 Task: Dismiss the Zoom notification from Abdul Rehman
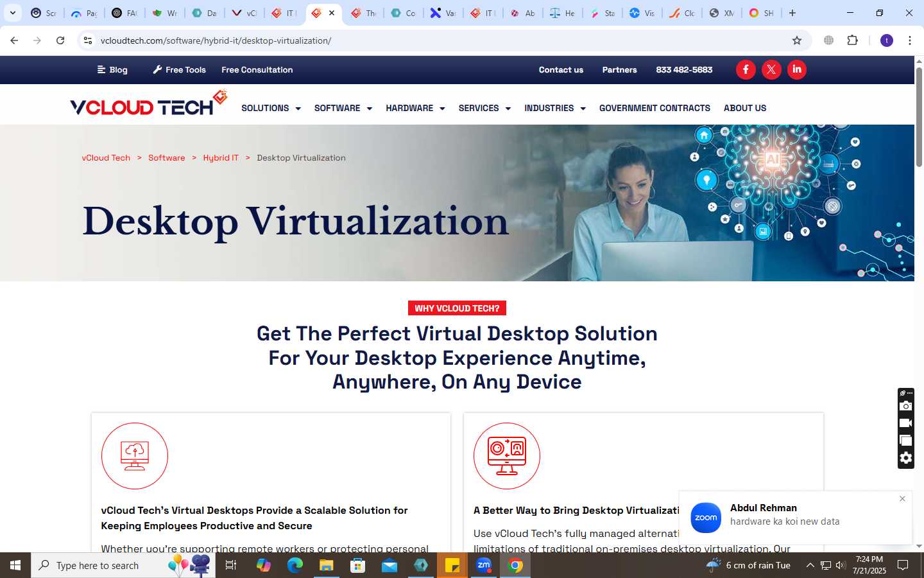[902, 499]
